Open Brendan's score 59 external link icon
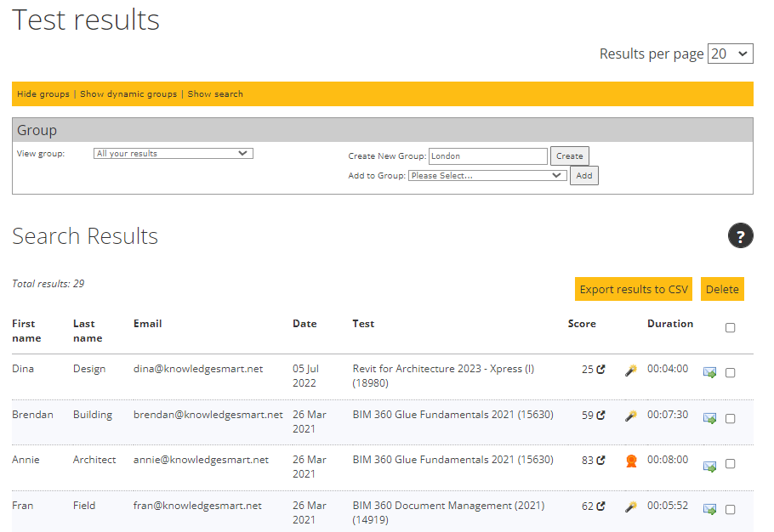 coord(600,415)
